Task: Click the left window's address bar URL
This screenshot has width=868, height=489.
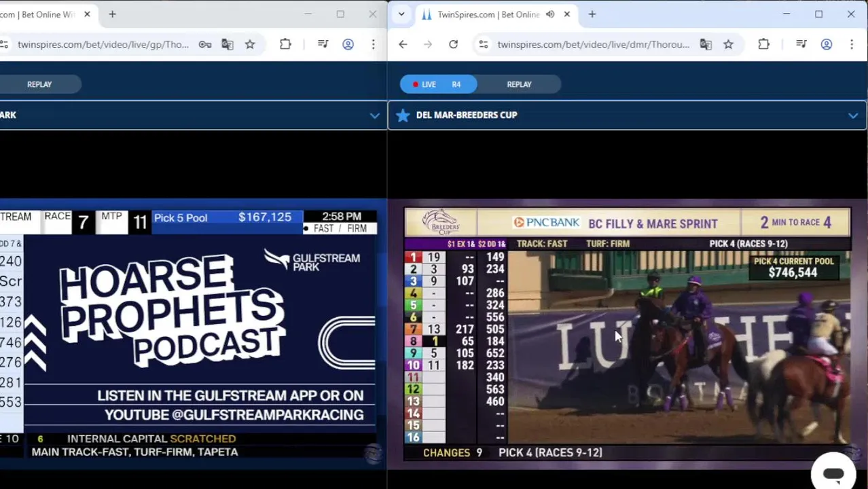Action: [103, 44]
